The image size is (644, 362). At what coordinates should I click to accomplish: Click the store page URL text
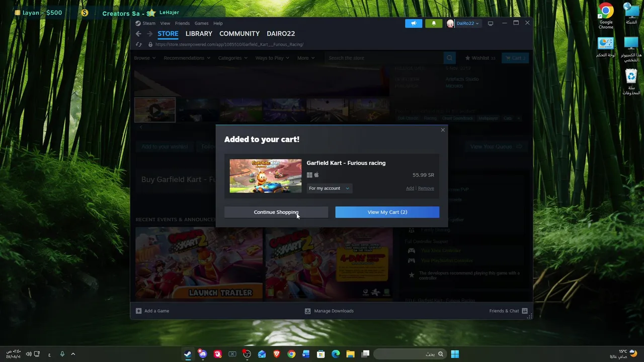pyautogui.click(x=229, y=44)
